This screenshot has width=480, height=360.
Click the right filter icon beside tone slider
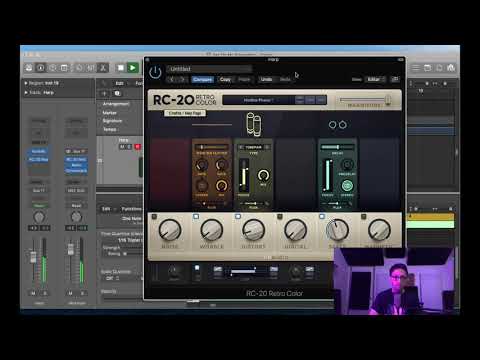coord(274,269)
